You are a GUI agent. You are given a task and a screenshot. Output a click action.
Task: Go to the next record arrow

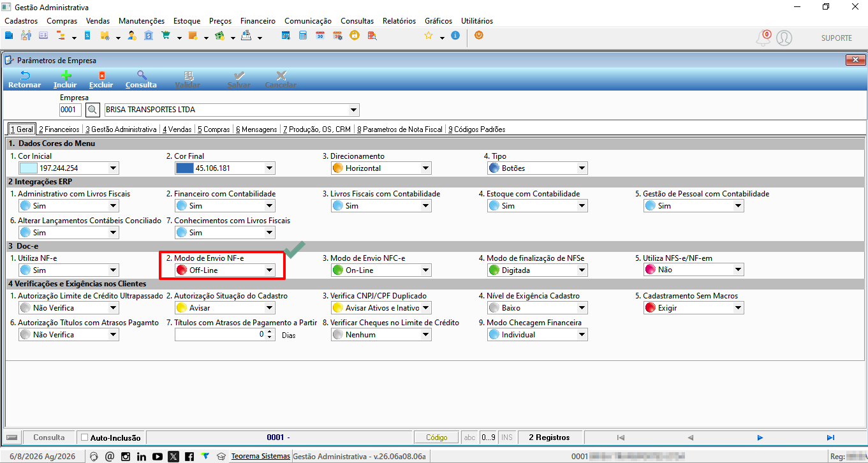coord(760,437)
